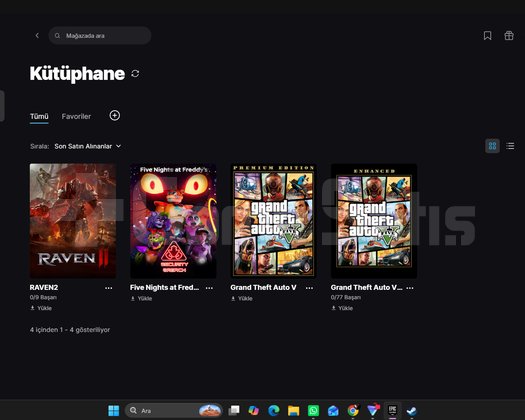This screenshot has height=420, width=525.
Task: Click Yükle under RAVEN2
Action: pyautogui.click(x=41, y=308)
